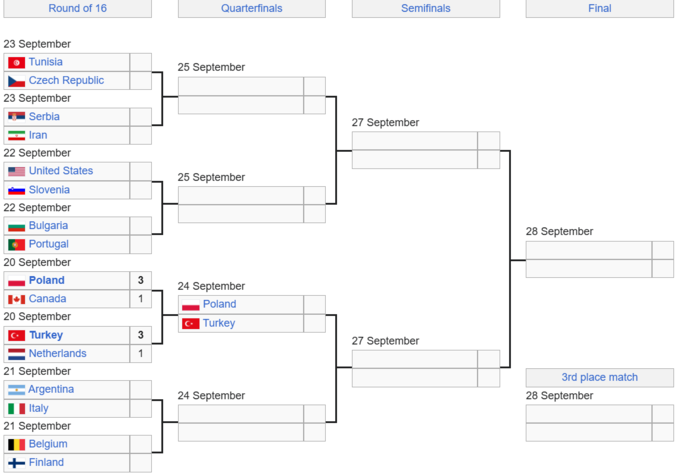Click the Finland flag icon
680x476 pixels.
[16, 463]
